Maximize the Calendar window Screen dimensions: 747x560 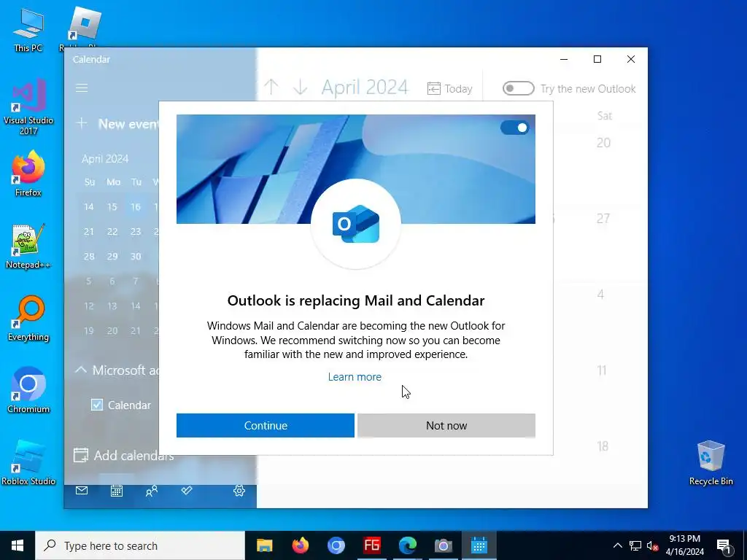click(597, 59)
